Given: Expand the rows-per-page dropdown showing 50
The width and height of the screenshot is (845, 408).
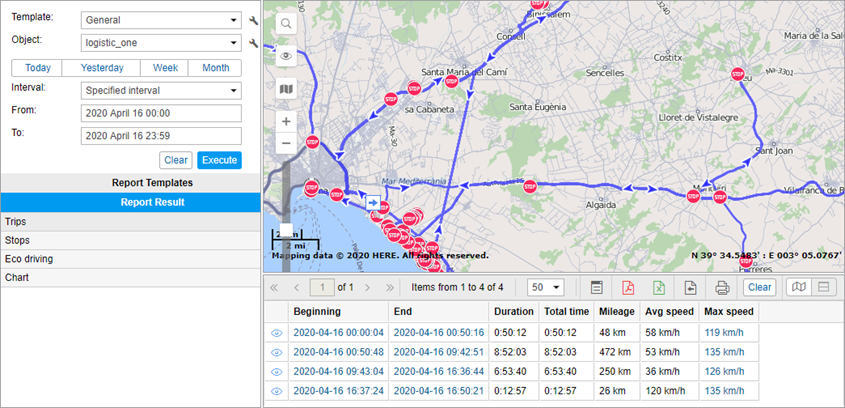Looking at the screenshot, I should (545, 287).
